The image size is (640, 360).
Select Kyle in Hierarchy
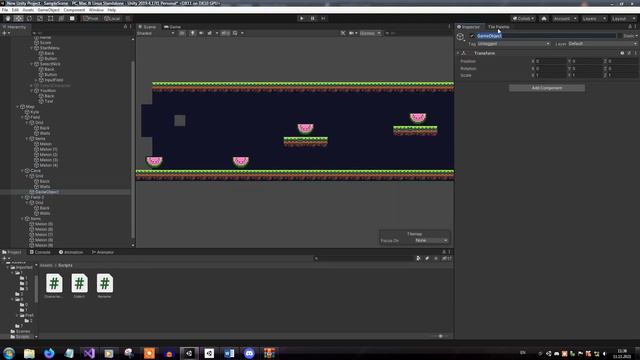(34, 112)
